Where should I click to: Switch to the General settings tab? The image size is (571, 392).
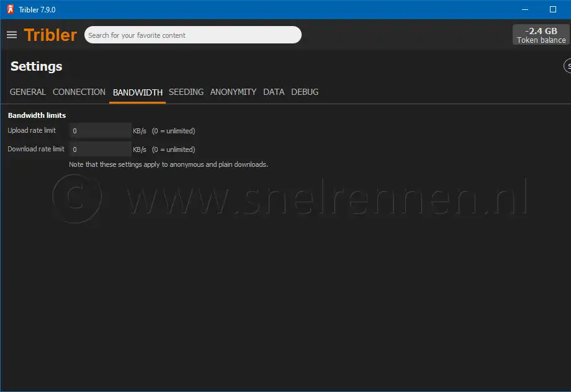click(28, 92)
